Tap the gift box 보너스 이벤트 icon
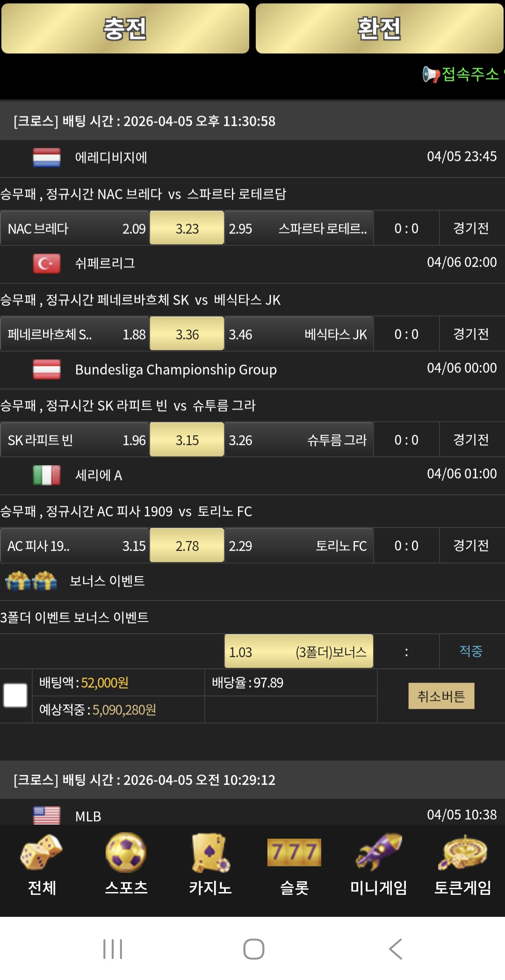This screenshot has height=980, width=505. [31, 581]
